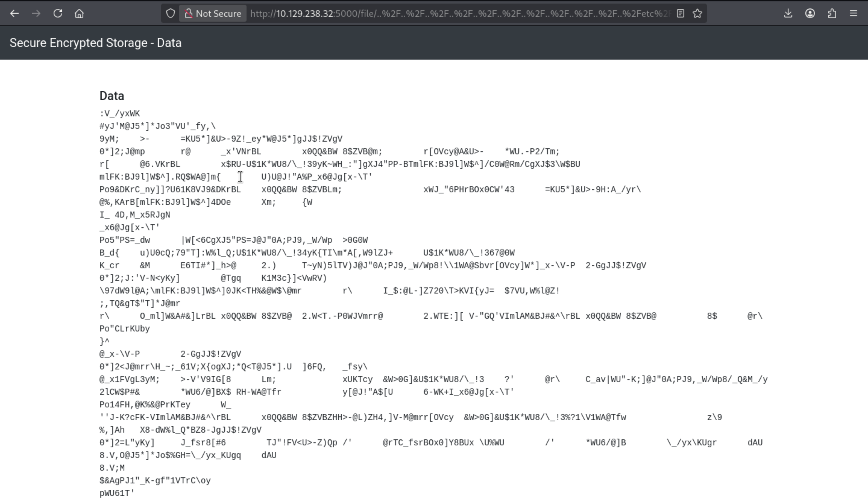868x499 pixels.
Task: Click the line "I_ 4D,M_x5RJgN"
Action: (x=135, y=215)
